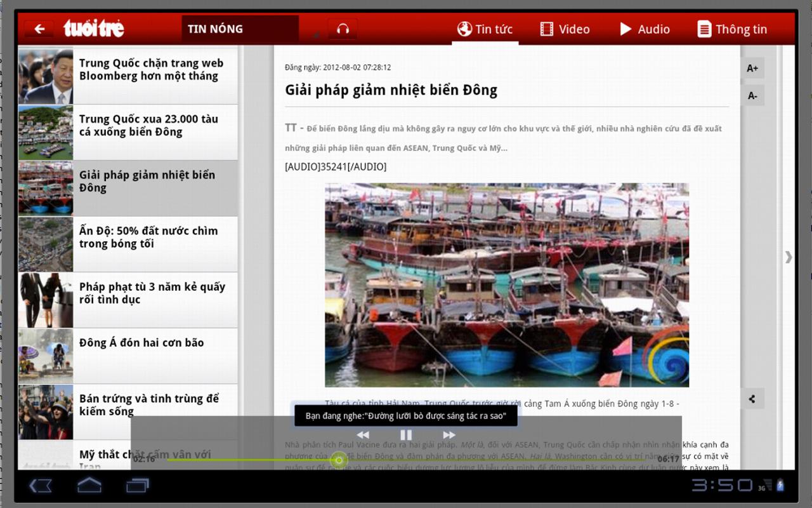Open article Đông Á đón hai cơn bão

tap(128, 356)
